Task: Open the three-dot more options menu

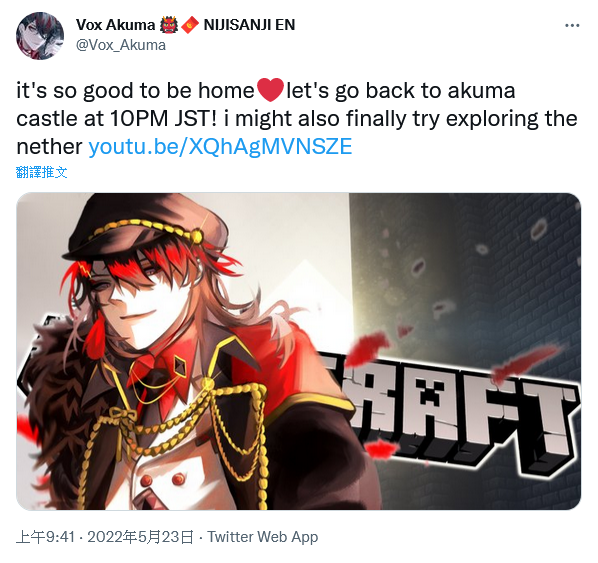Action: click(x=572, y=26)
